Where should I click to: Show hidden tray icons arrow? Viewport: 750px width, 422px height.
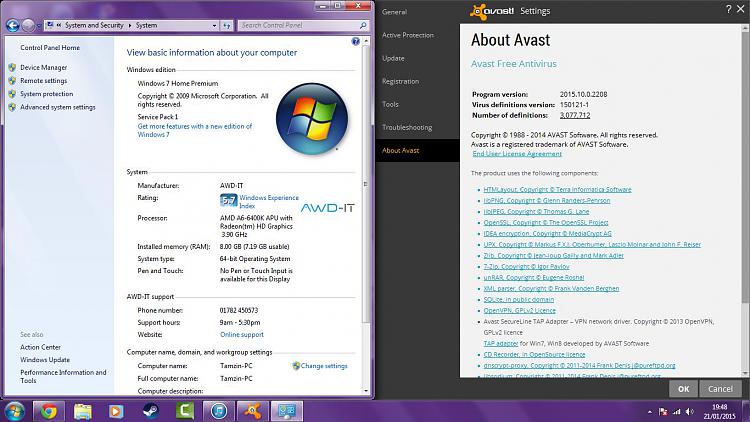coord(650,411)
